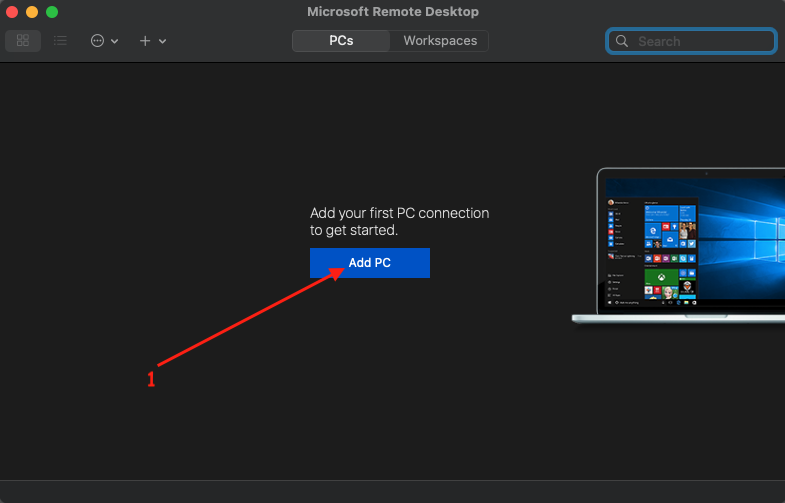Select the PCs tab

(341, 41)
